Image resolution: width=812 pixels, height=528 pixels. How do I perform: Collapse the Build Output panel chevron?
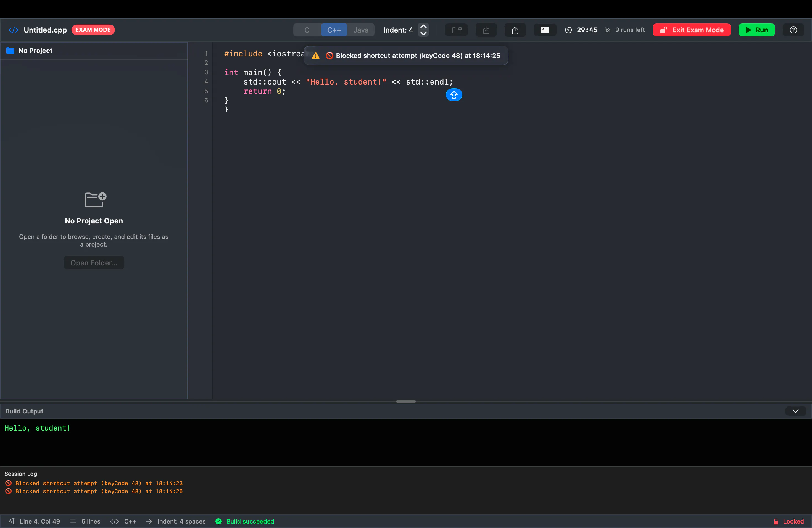coord(795,411)
